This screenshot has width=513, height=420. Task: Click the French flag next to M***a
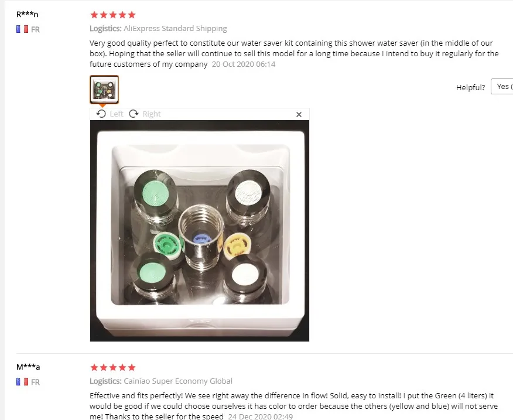tap(22, 382)
